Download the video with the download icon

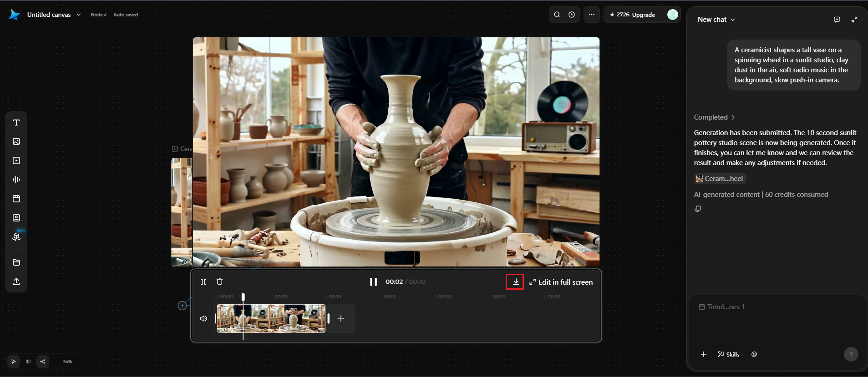tap(516, 282)
